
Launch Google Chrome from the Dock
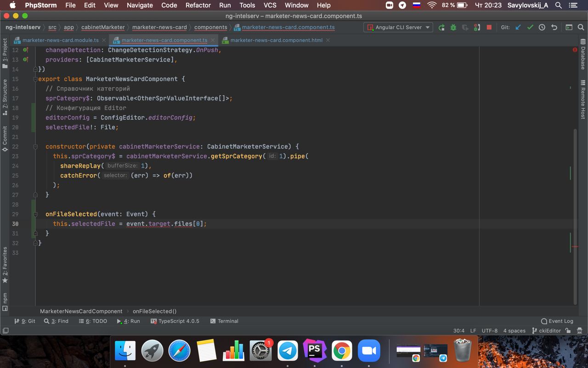(342, 351)
